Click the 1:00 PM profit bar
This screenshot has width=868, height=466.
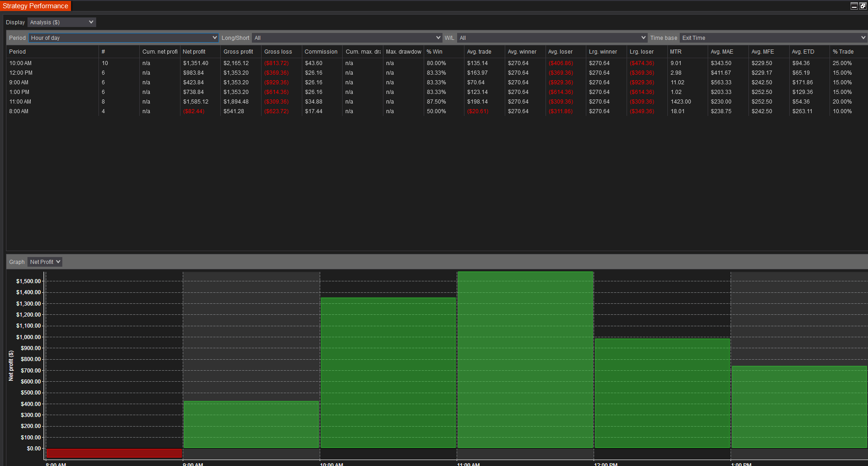(x=799, y=407)
